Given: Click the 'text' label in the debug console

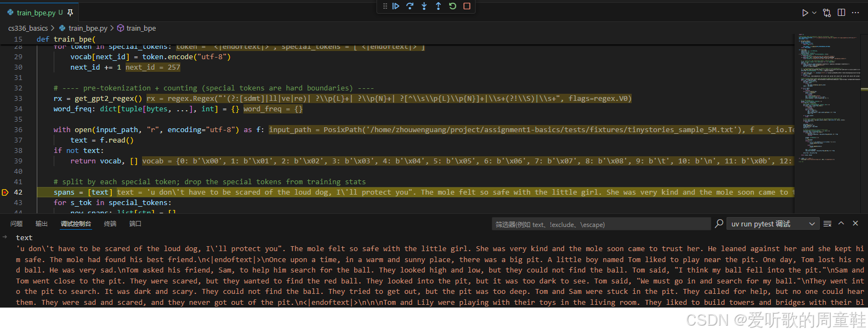Looking at the screenshot, I should 24,237.
